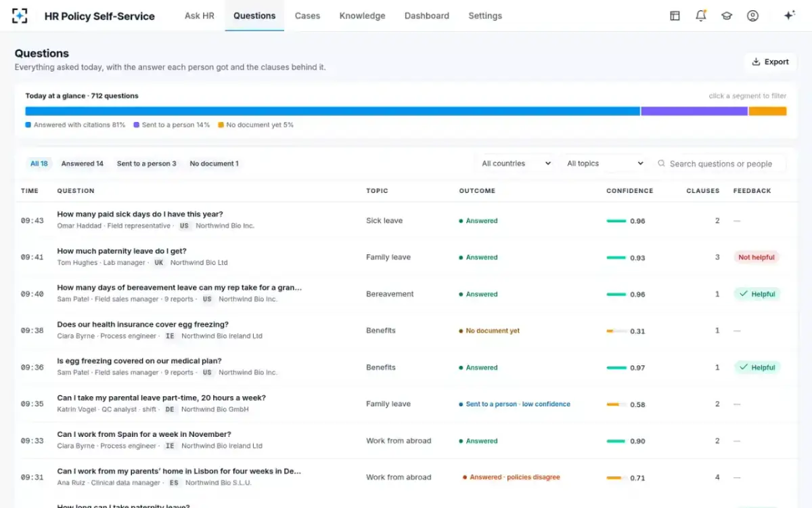
Task: Click the Search questions or people field
Action: click(719, 163)
